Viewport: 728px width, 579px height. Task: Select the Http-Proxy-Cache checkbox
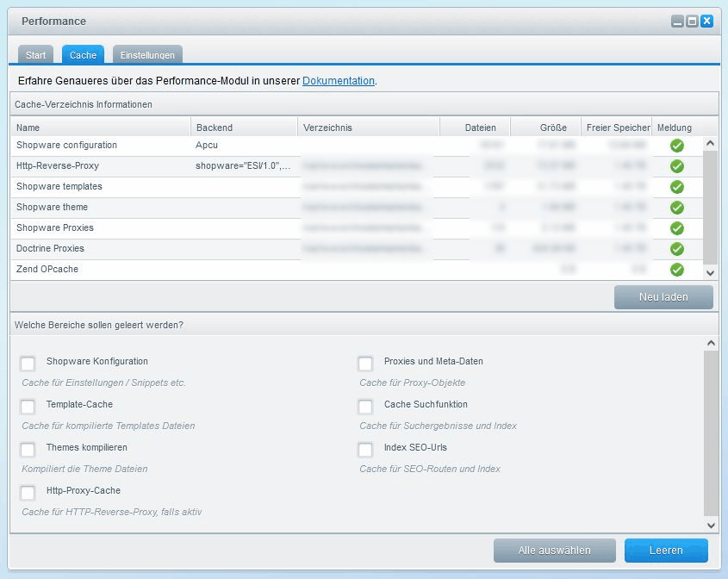[x=28, y=492]
